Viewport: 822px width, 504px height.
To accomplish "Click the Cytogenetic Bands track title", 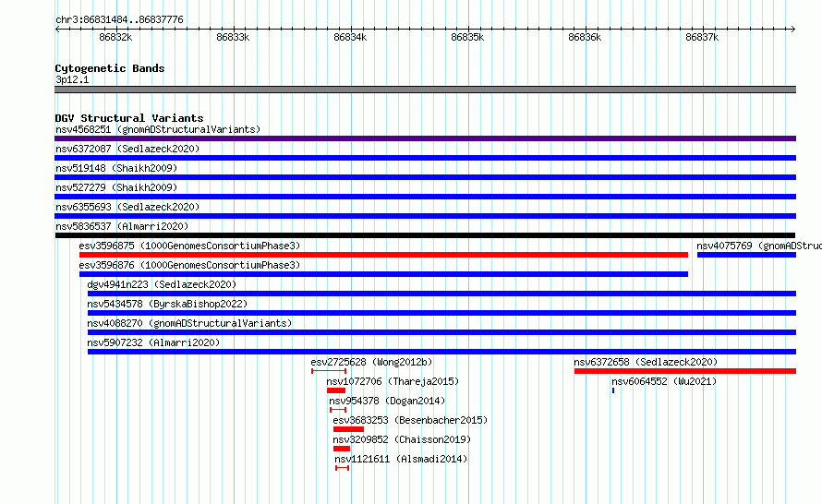I will [110, 68].
